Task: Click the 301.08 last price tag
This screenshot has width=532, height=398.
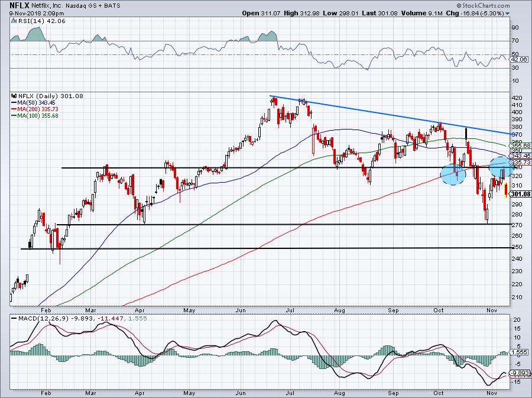Action: [520, 194]
